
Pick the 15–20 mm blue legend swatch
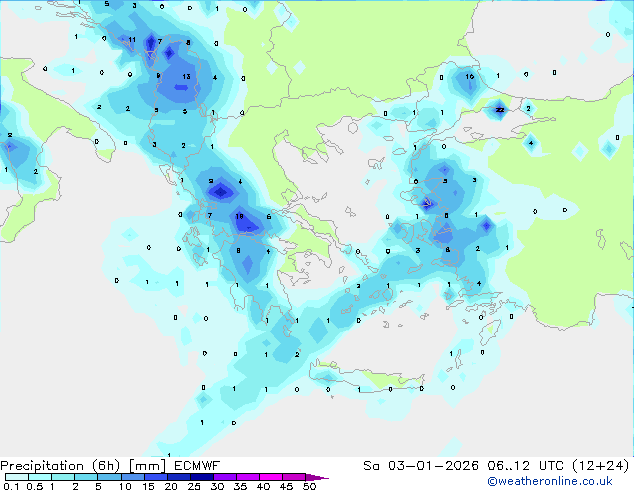coord(155,477)
